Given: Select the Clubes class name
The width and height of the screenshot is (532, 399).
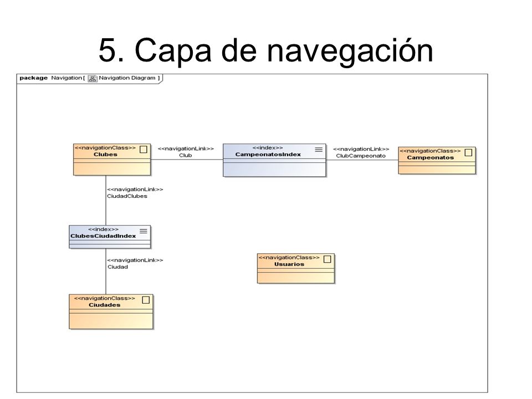Looking at the screenshot, I should (105, 155).
